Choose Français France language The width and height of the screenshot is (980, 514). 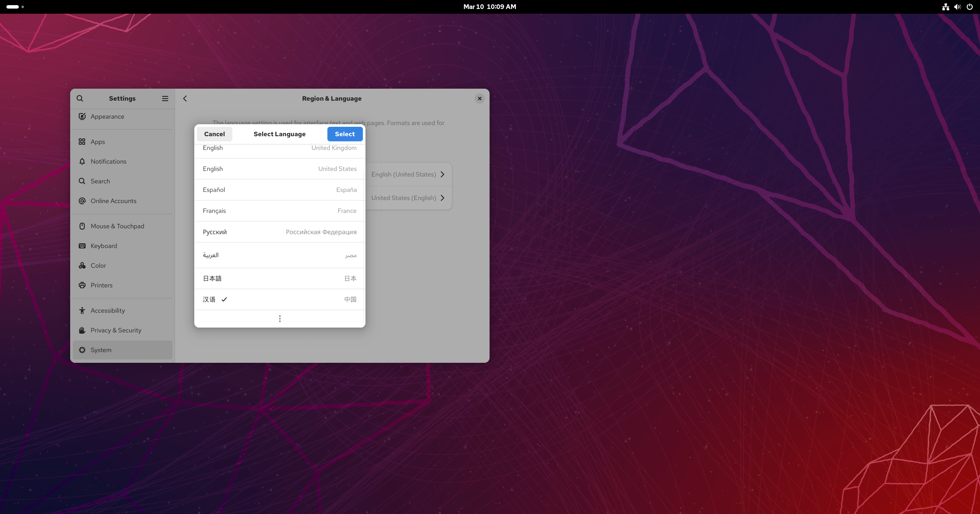tap(280, 211)
